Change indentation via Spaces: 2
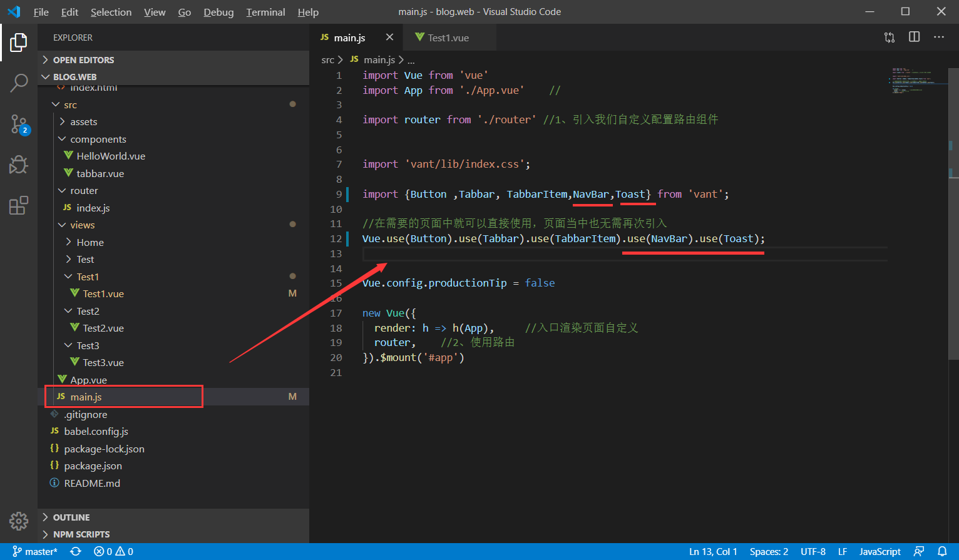Viewport: 959px width, 560px height. click(769, 551)
